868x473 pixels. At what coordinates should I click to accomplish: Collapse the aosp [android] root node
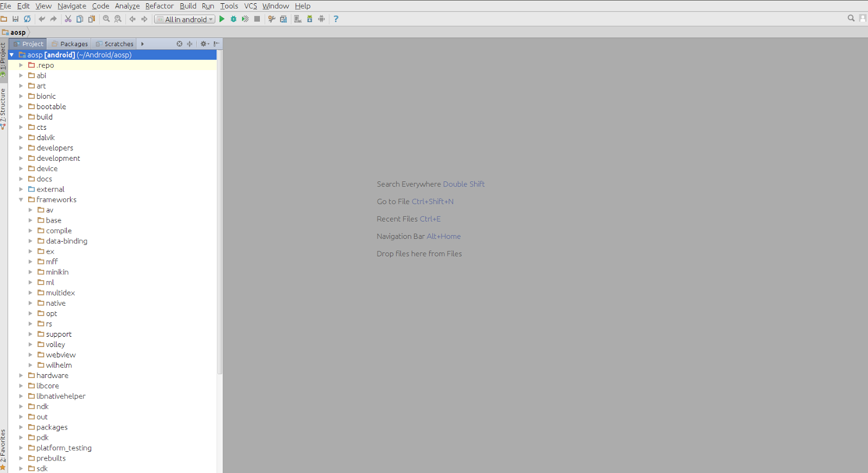(11, 55)
